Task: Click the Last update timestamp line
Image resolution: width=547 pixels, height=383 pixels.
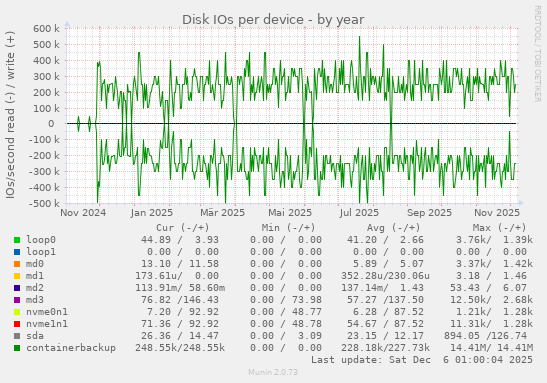Action: tap(422, 360)
